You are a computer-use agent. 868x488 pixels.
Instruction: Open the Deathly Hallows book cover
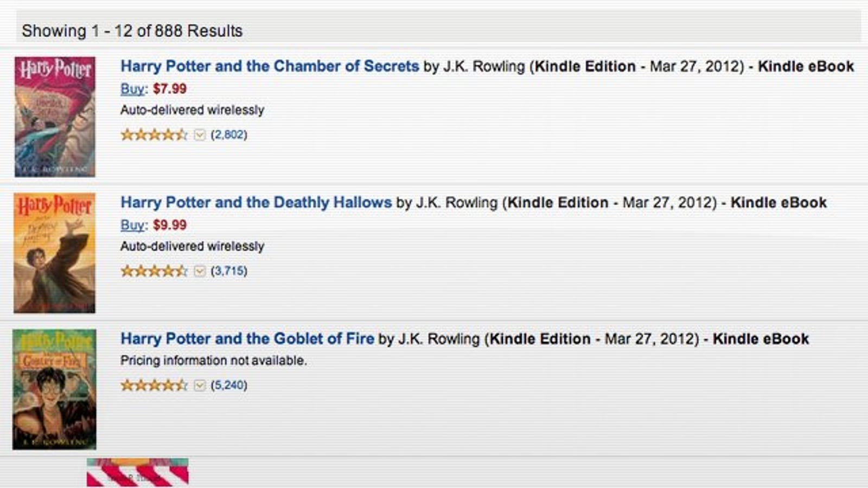54,253
